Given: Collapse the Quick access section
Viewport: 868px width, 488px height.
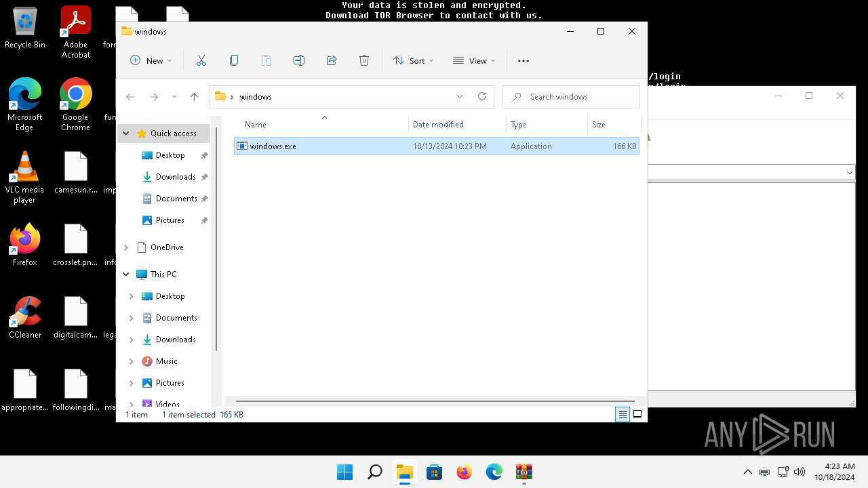Looking at the screenshot, I should [x=125, y=134].
